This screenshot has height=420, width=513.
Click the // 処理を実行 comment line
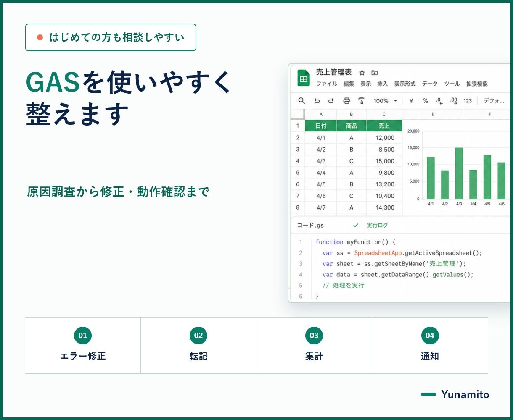(x=343, y=286)
